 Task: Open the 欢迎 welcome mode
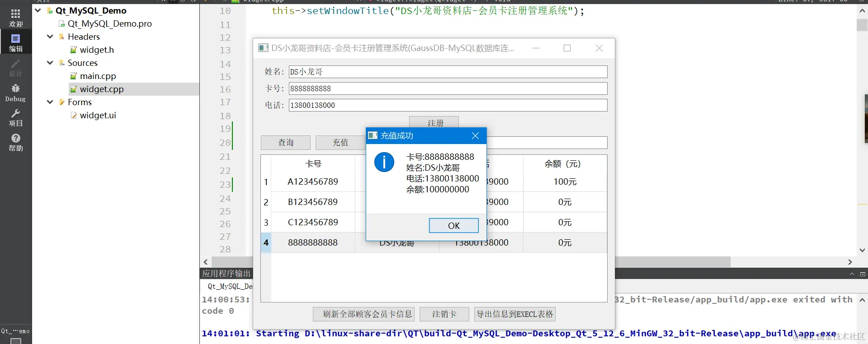[16, 18]
